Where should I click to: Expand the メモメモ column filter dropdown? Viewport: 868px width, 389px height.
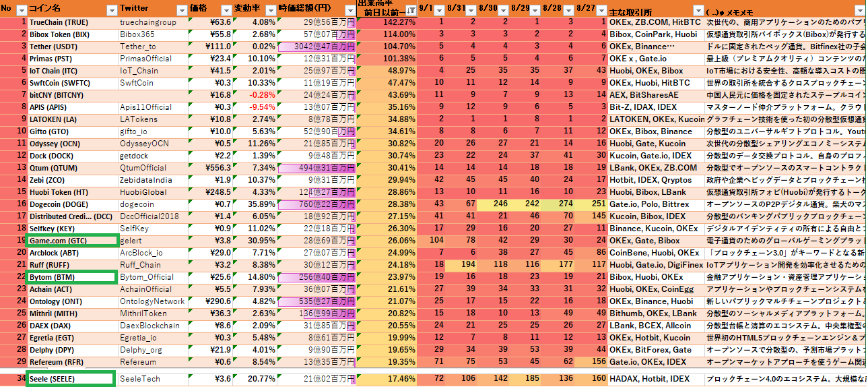click(859, 10)
